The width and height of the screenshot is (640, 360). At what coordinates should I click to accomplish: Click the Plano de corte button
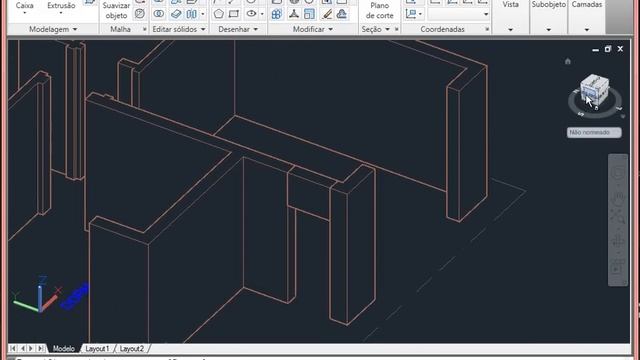click(380, 11)
